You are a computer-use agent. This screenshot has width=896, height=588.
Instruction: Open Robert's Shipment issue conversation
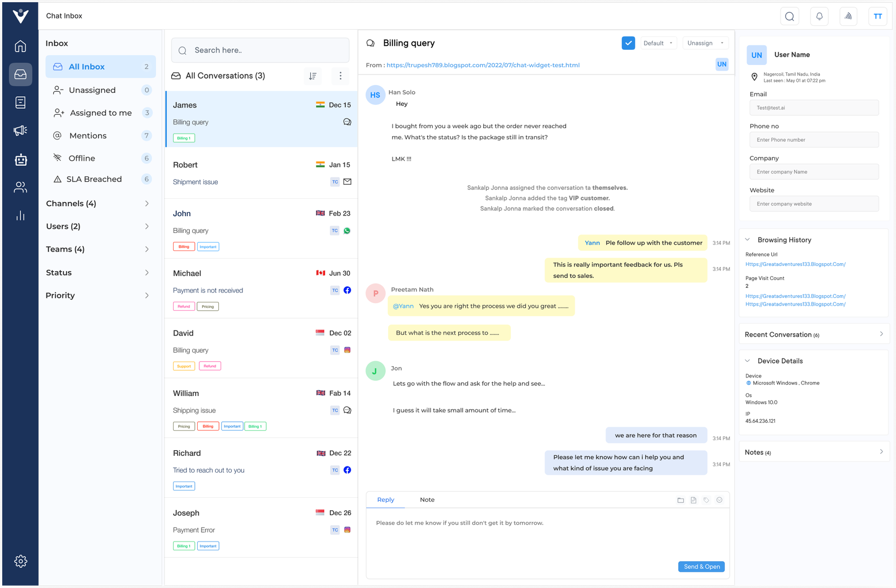click(x=262, y=174)
